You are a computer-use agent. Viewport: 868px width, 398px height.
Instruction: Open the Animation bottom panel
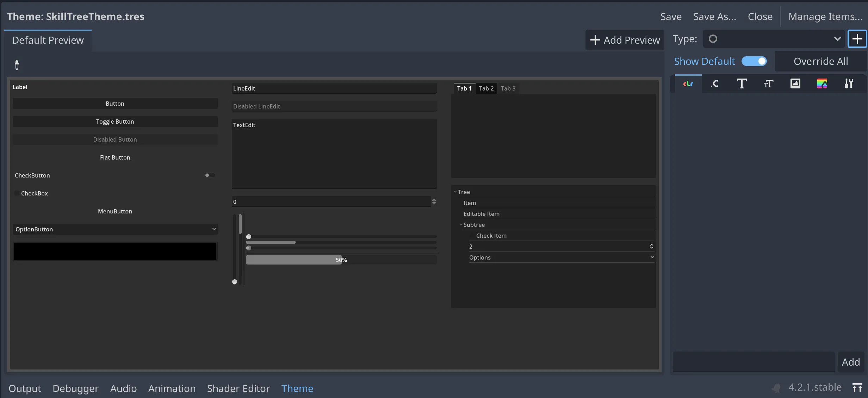click(172, 388)
